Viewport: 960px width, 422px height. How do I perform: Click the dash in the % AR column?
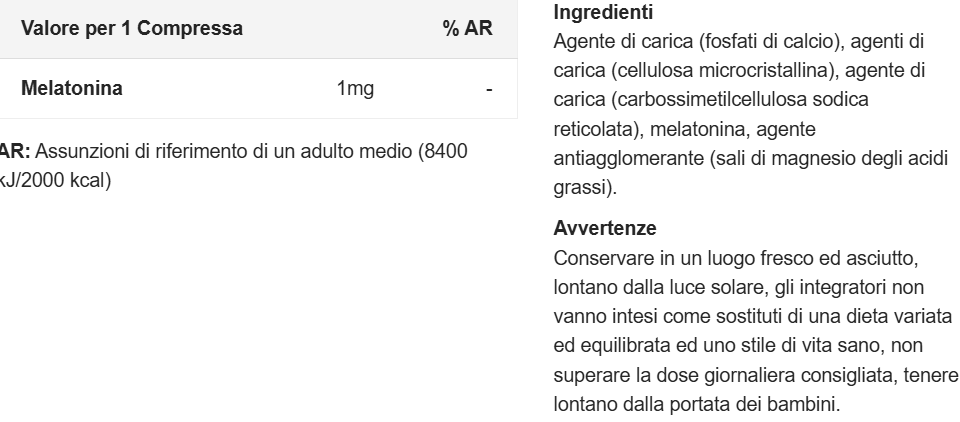pyautogui.click(x=489, y=89)
